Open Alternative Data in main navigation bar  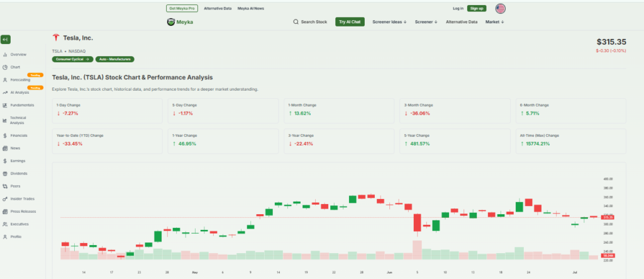click(462, 22)
